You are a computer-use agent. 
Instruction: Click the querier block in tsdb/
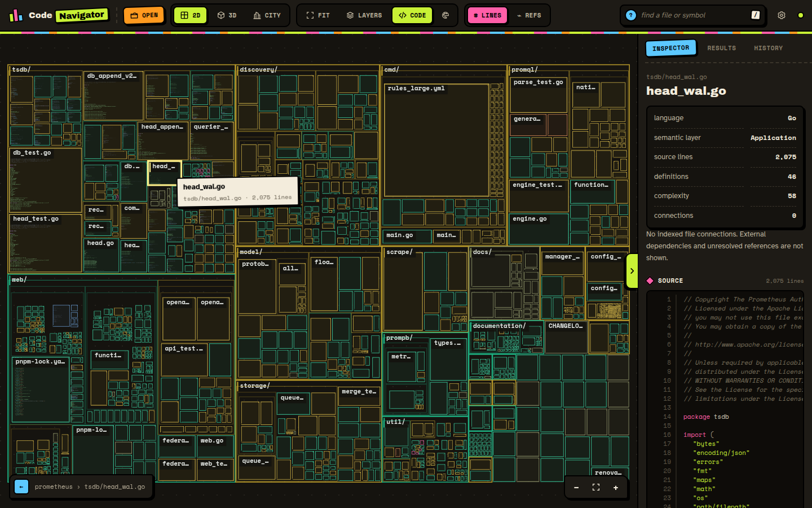pos(212,141)
